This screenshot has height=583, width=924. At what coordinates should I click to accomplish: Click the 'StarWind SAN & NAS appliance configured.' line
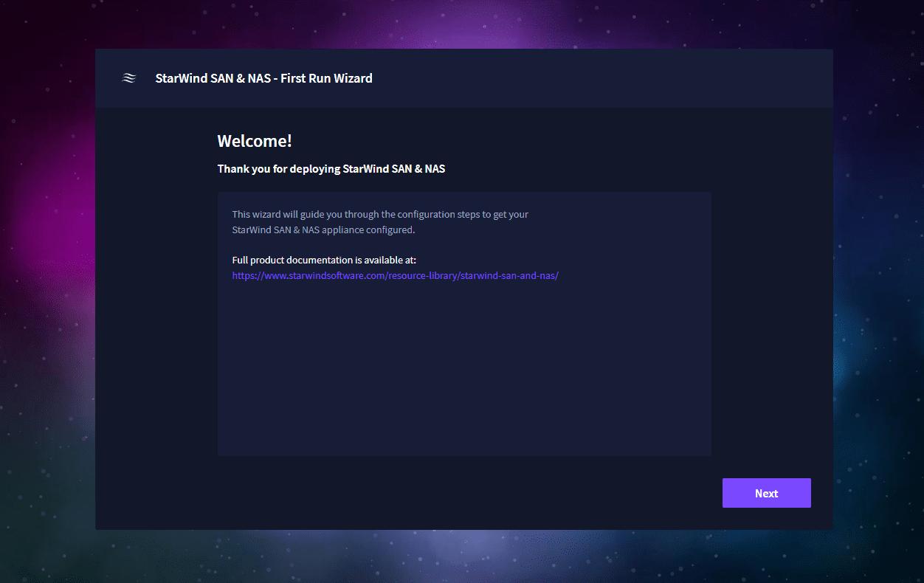click(323, 230)
